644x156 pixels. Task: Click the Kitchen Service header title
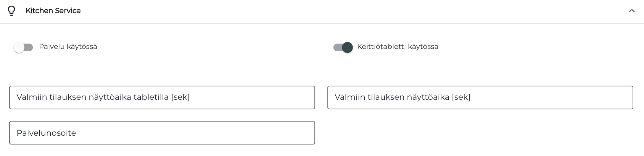(53, 11)
